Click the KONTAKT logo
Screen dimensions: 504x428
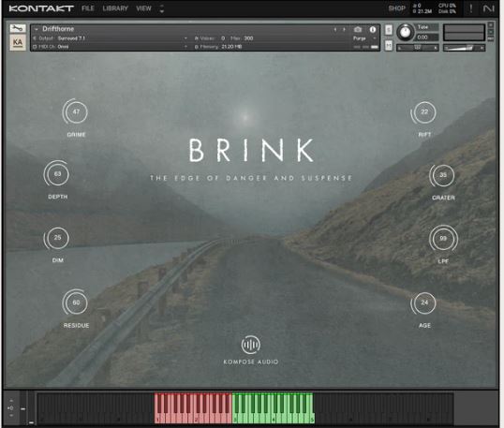(x=41, y=8)
